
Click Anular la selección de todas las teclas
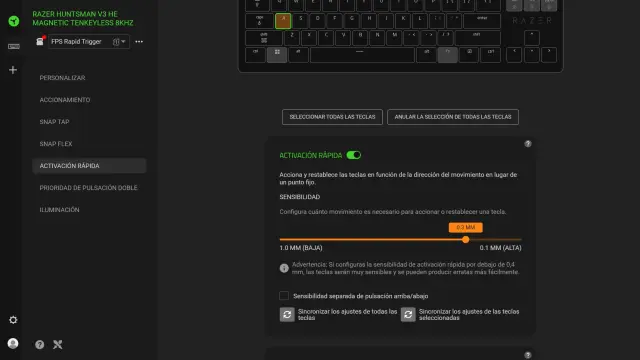point(453,117)
